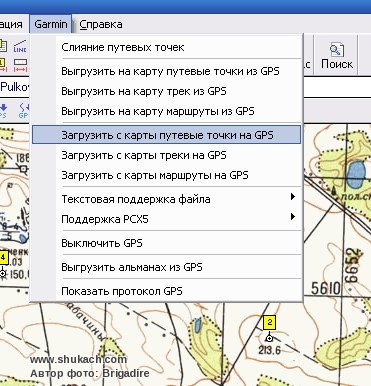Viewport: 371px width, 386px height.
Task: Click the red distance-measure icon in toolbar
Action: (20, 65)
